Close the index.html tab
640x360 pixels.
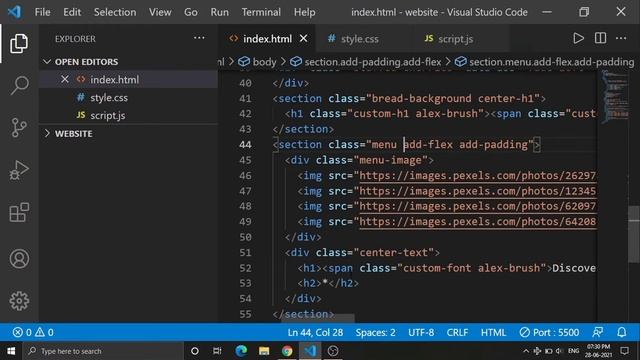[303, 38]
